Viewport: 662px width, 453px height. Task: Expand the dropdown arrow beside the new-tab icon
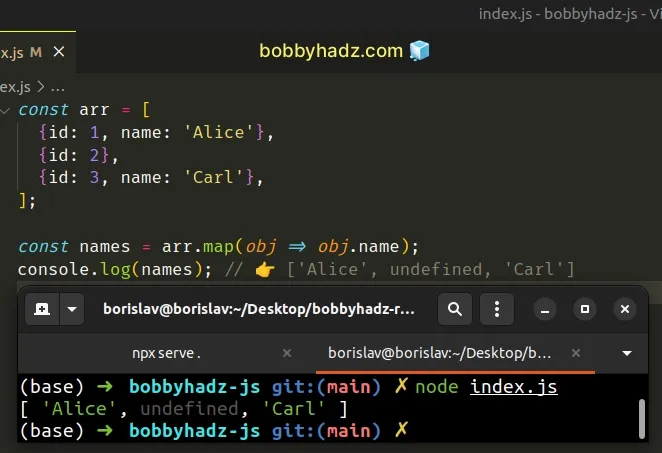click(71, 310)
